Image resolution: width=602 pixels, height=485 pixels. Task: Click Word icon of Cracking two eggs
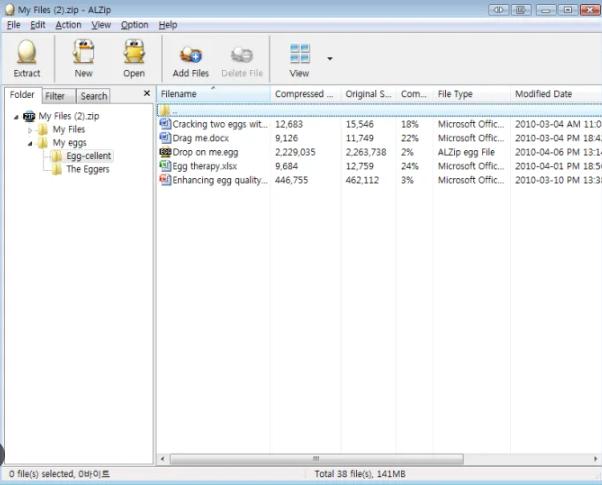[x=165, y=124]
